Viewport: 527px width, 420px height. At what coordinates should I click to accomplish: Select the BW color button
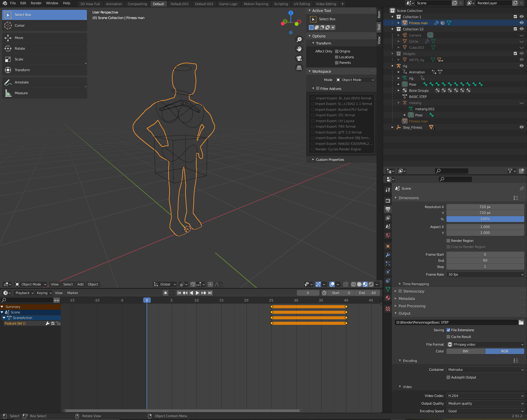466,351
